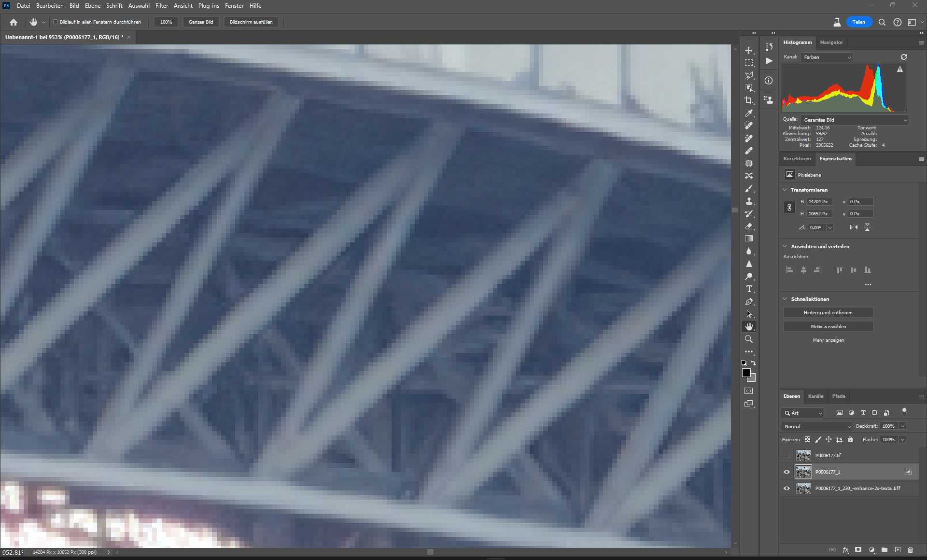Click the Hintergrund entfernen button
Viewport: 927px width, 560px height.
pos(828,312)
